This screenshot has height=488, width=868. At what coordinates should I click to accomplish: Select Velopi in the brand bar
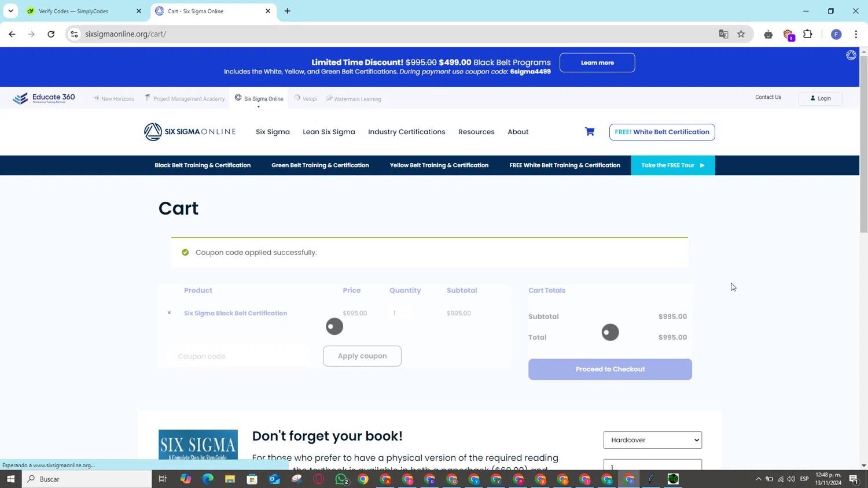(x=306, y=99)
